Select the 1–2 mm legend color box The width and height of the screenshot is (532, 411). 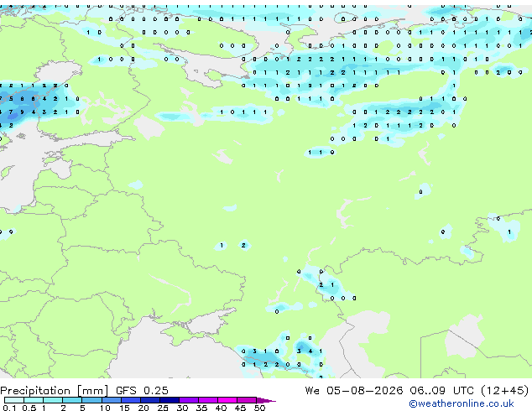pos(53,400)
